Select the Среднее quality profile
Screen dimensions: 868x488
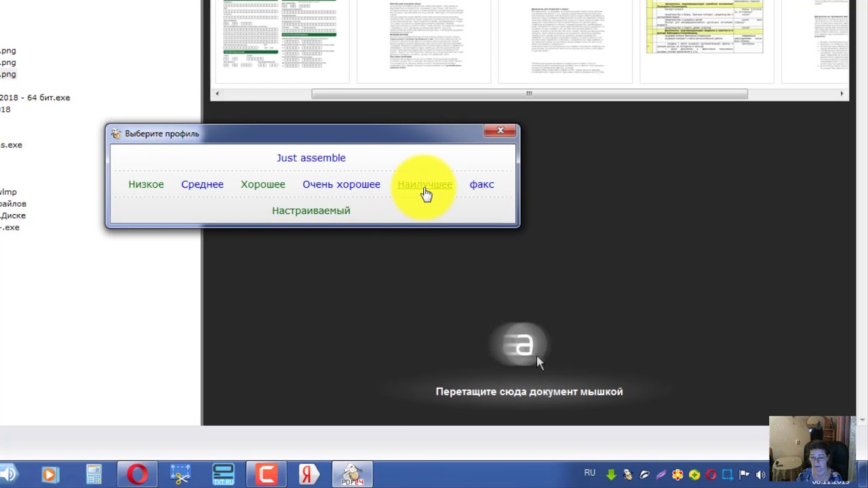(202, 184)
